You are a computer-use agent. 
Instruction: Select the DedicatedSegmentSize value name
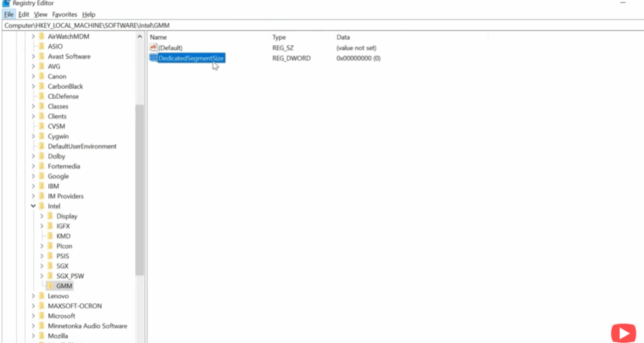191,59
